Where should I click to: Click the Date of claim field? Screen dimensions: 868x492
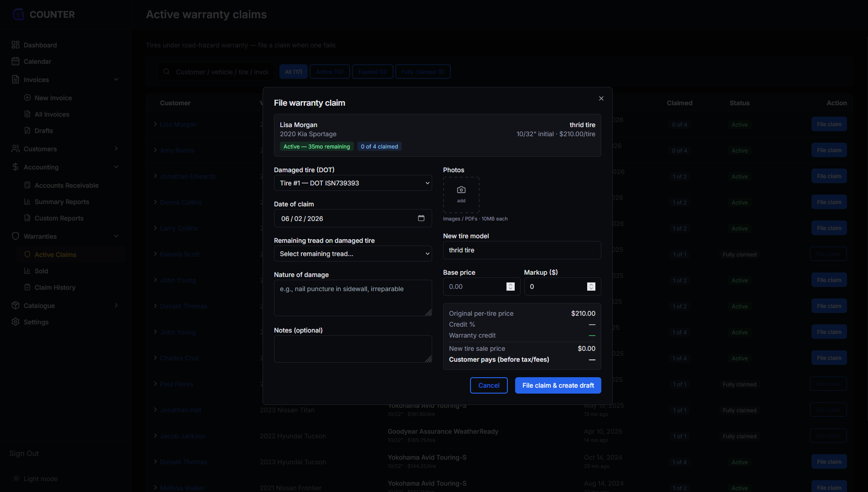pyautogui.click(x=353, y=218)
